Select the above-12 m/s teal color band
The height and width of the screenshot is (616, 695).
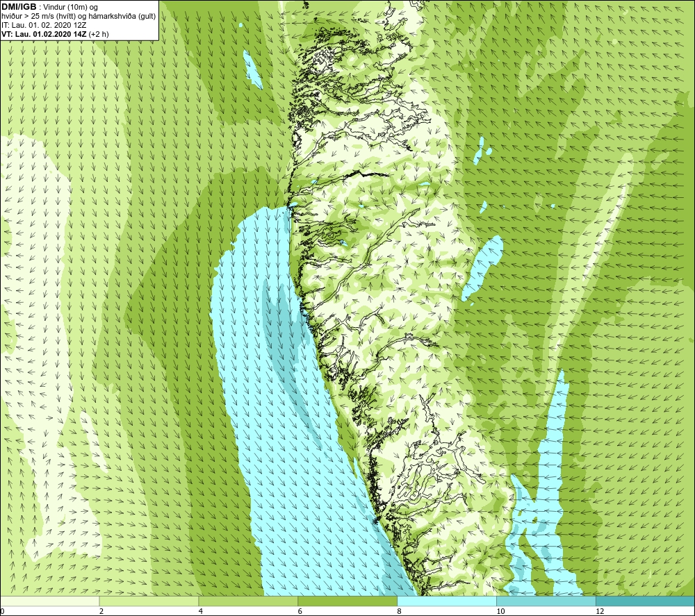point(646,601)
